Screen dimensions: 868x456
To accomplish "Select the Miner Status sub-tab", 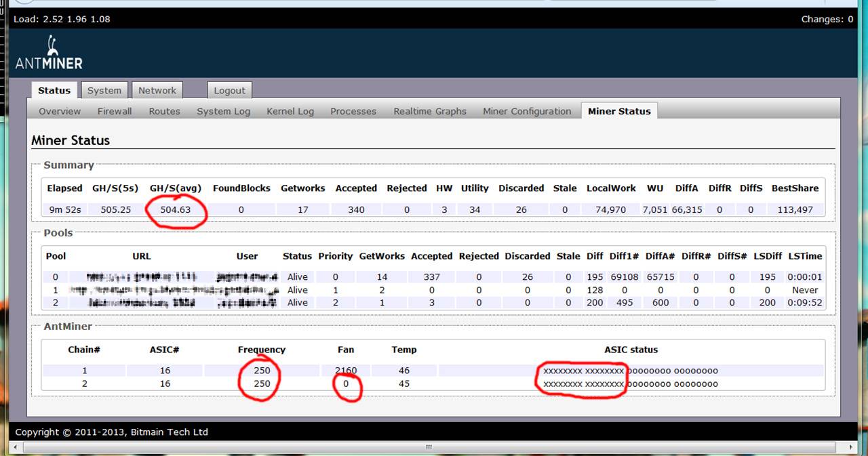I will [619, 111].
